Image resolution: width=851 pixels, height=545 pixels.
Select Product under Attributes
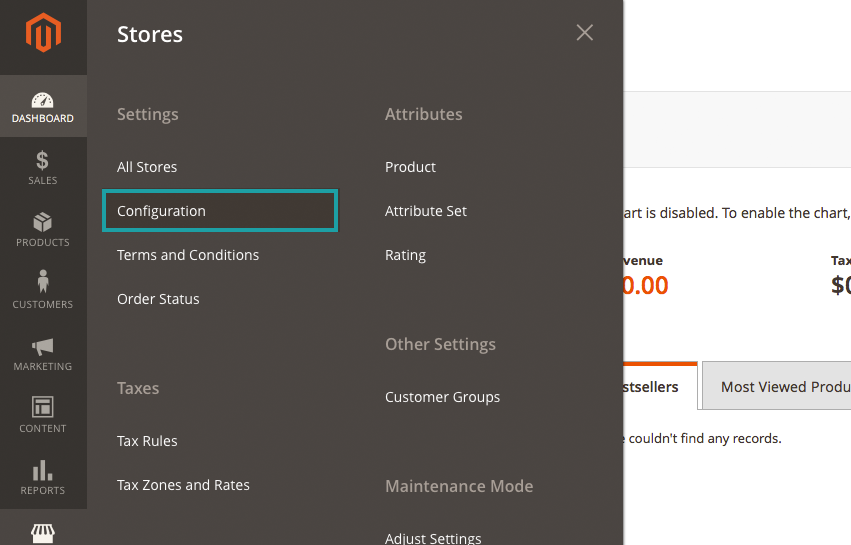[410, 167]
